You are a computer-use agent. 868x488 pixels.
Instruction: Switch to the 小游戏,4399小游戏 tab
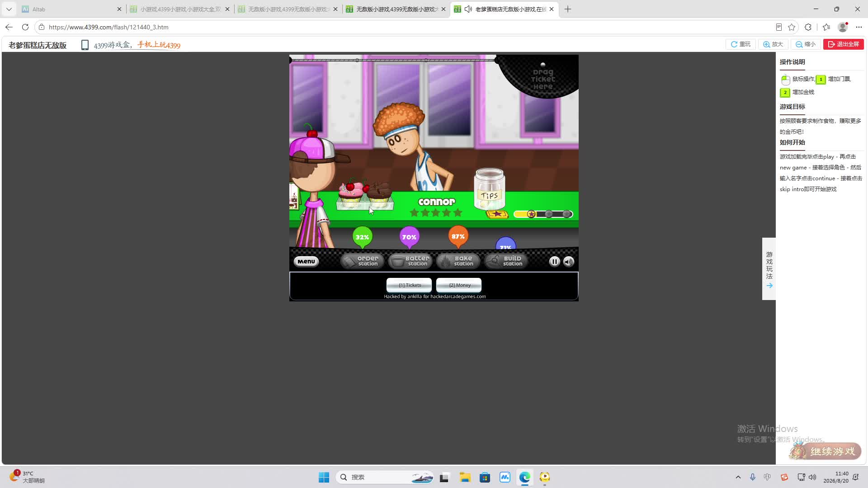click(179, 9)
